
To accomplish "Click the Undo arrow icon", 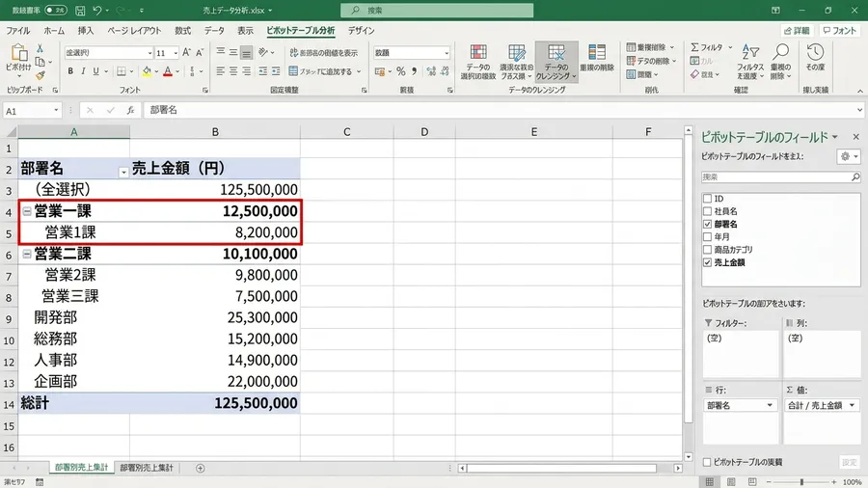I will click(97, 10).
